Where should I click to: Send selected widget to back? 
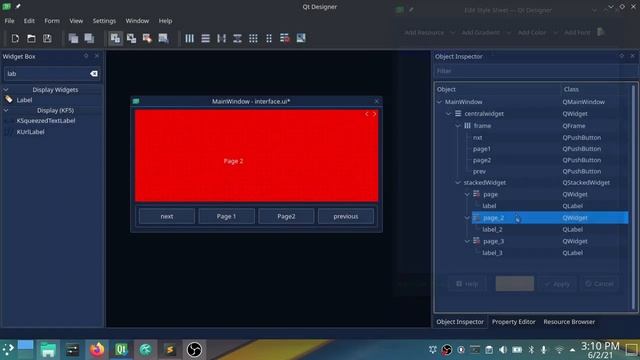[x=73, y=38]
